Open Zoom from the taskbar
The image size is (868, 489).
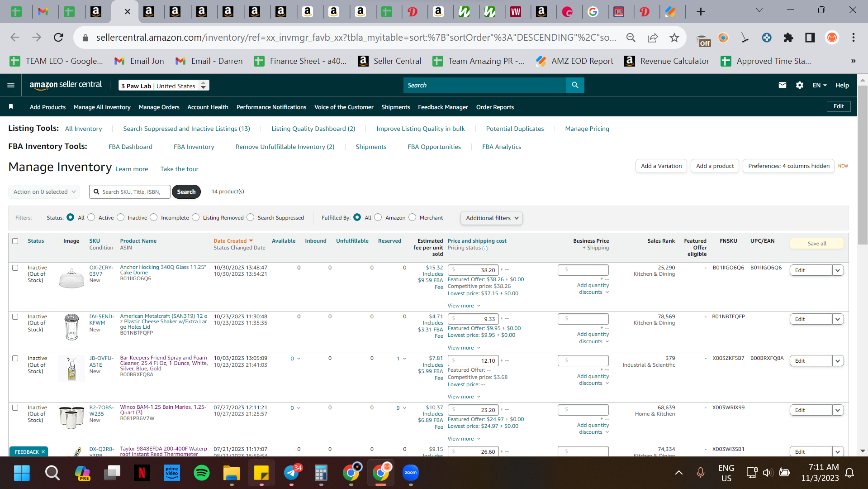point(411,473)
